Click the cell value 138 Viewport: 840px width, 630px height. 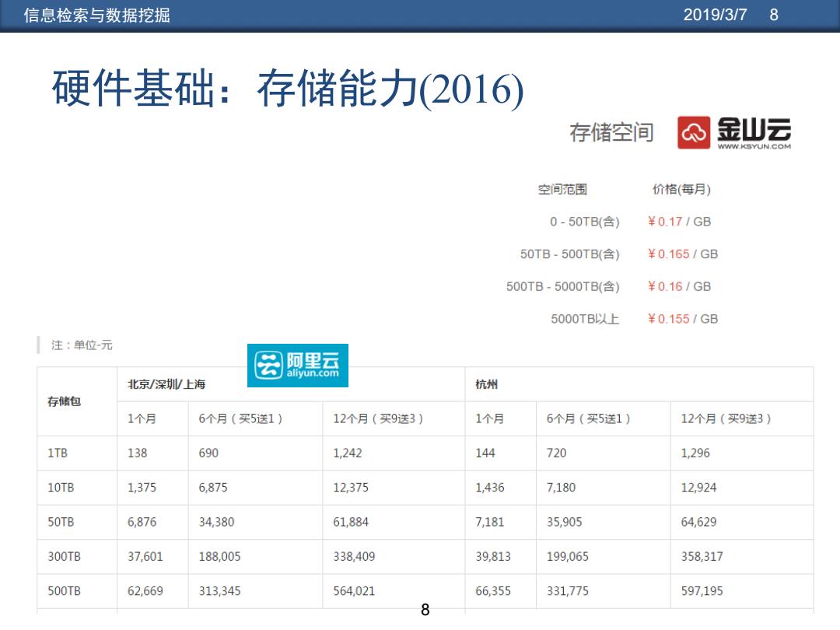click(137, 453)
